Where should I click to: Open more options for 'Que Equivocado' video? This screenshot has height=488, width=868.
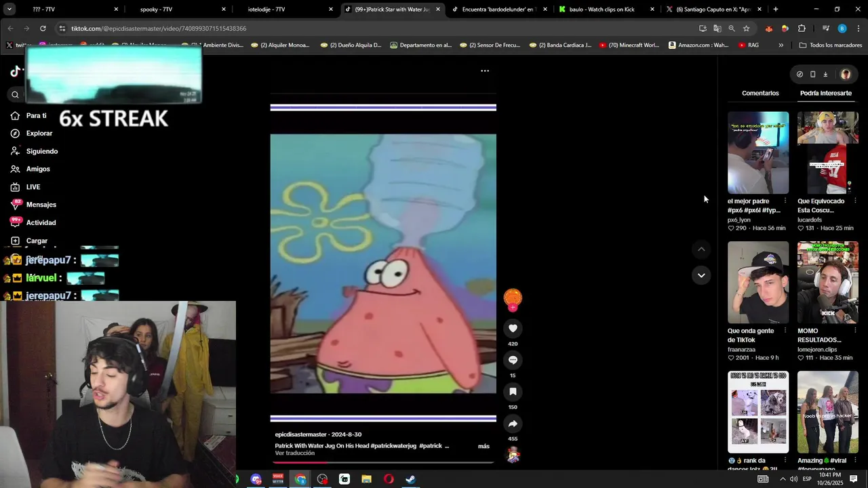(855, 201)
